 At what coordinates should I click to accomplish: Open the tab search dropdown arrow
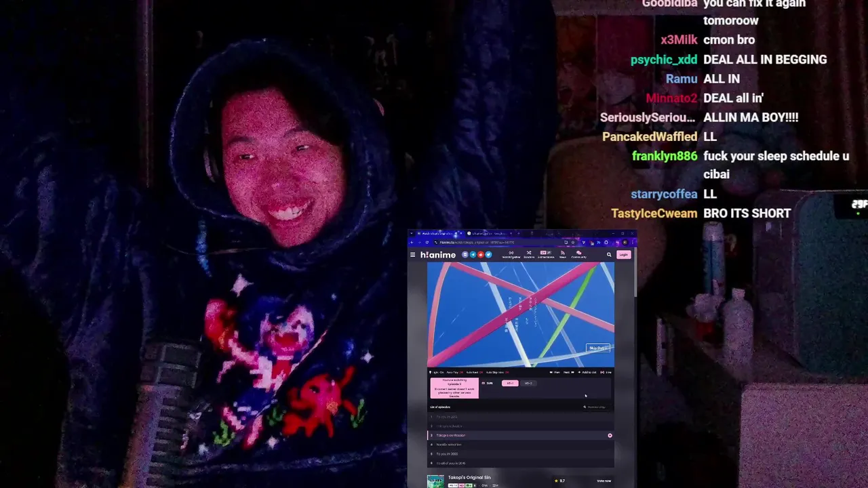pyautogui.click(x=411, y=233)
